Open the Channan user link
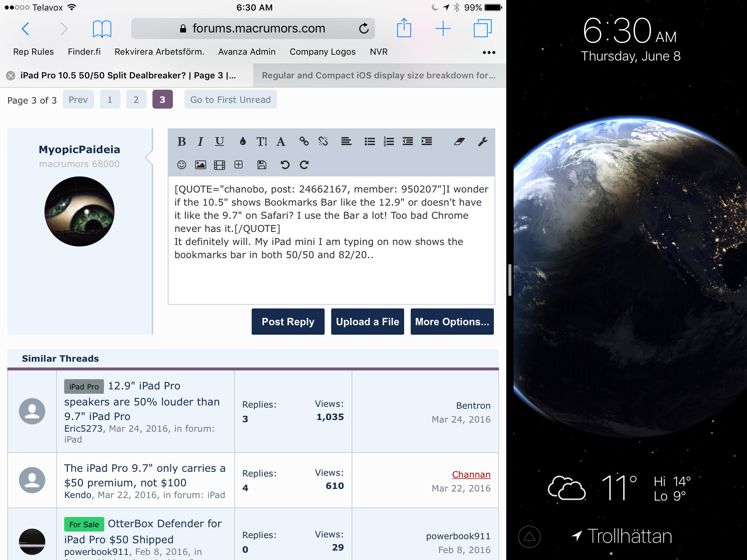 click(471, 474)
